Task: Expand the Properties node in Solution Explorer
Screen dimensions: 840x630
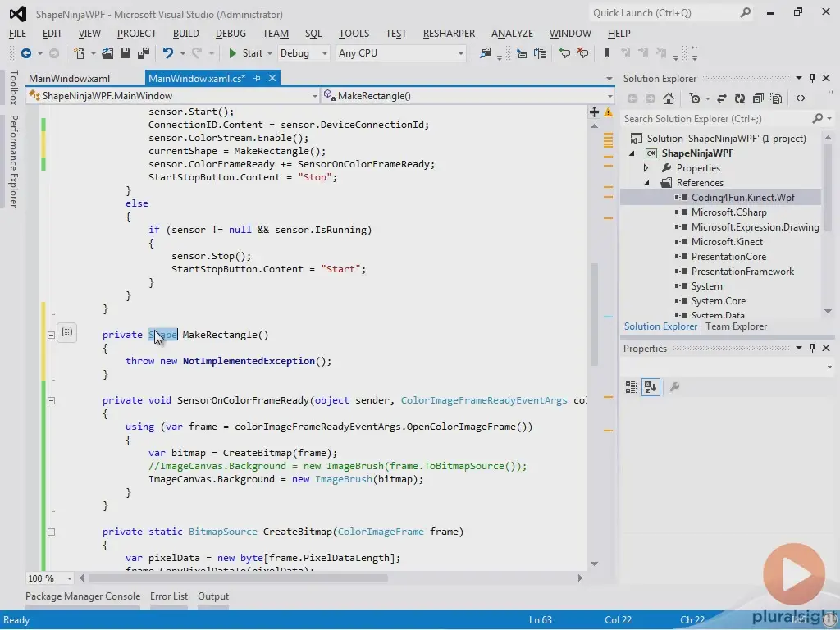Action: pyautogui.click(x=646, y=168)
